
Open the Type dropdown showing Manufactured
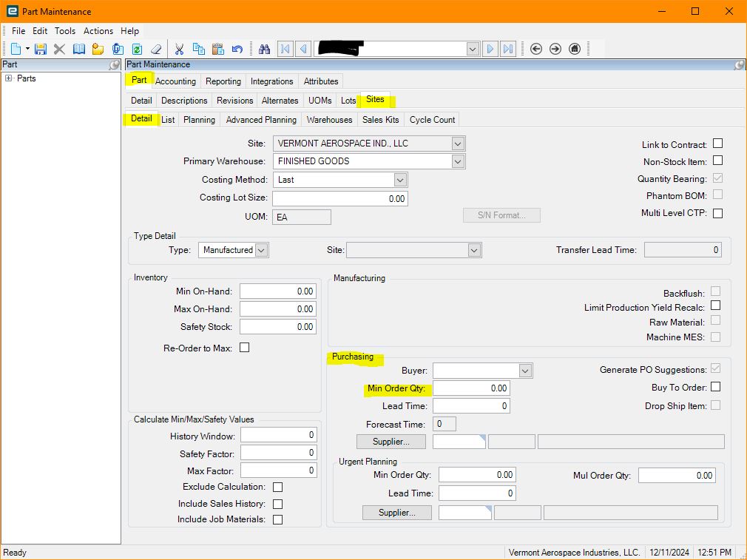(261, 250)
